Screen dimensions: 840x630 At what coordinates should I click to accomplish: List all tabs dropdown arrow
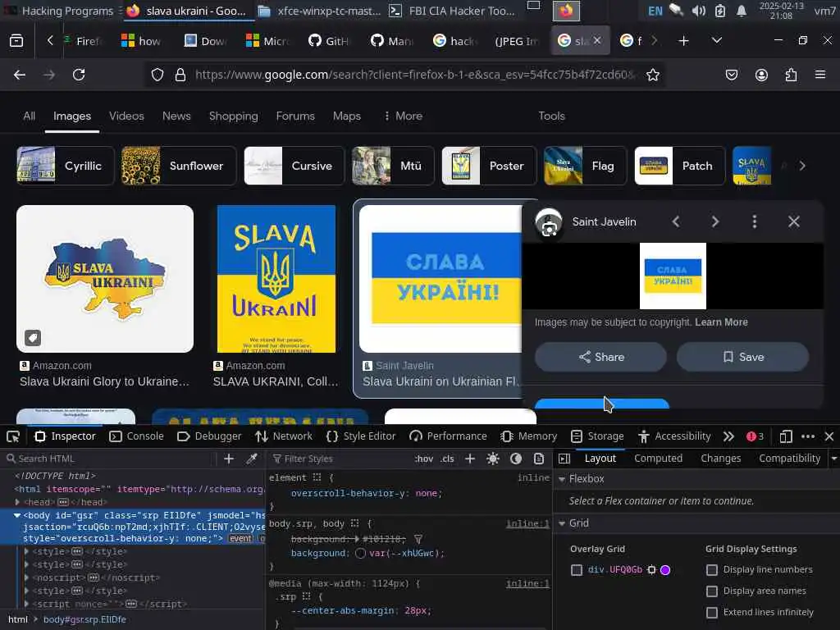[716, 41]
